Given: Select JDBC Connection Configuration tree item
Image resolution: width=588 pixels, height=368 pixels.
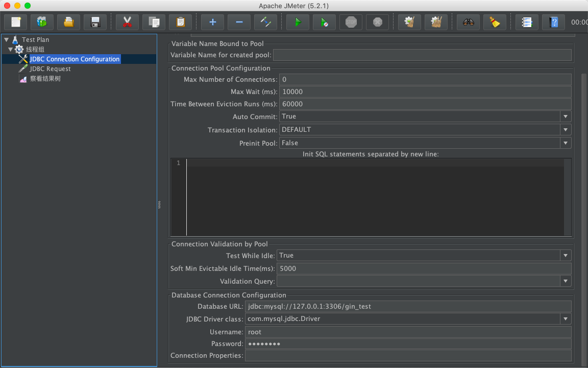Looking at the screenshot, I should 75,59.
